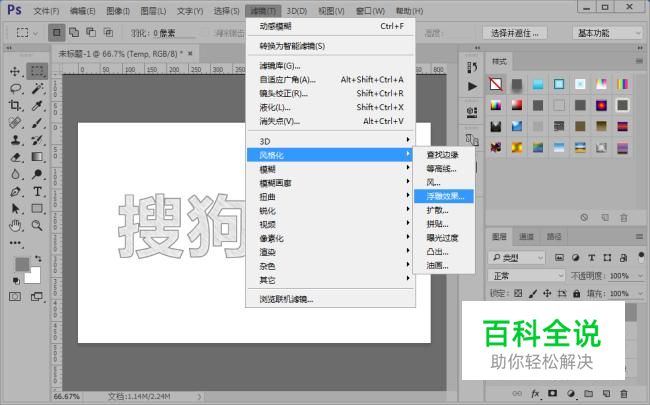Swap foreground and background colors
Viewport: 650px width, 405px height.
pyautogui.click(x=38, y=258)
